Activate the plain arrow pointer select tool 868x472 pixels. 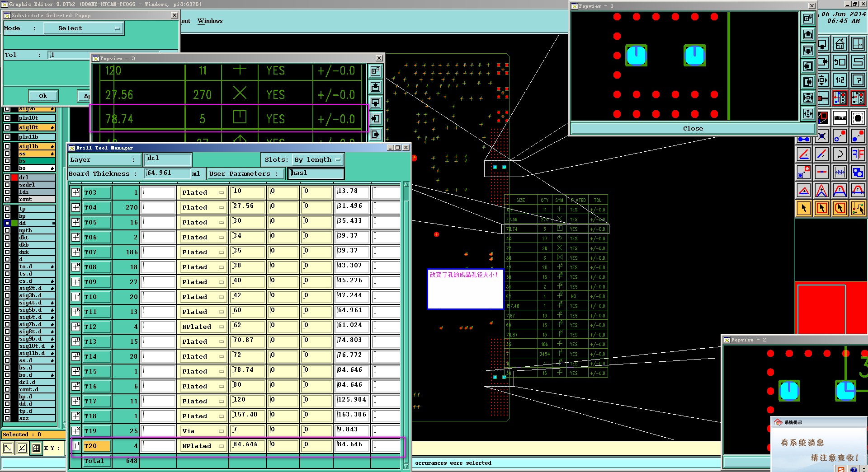804,208
